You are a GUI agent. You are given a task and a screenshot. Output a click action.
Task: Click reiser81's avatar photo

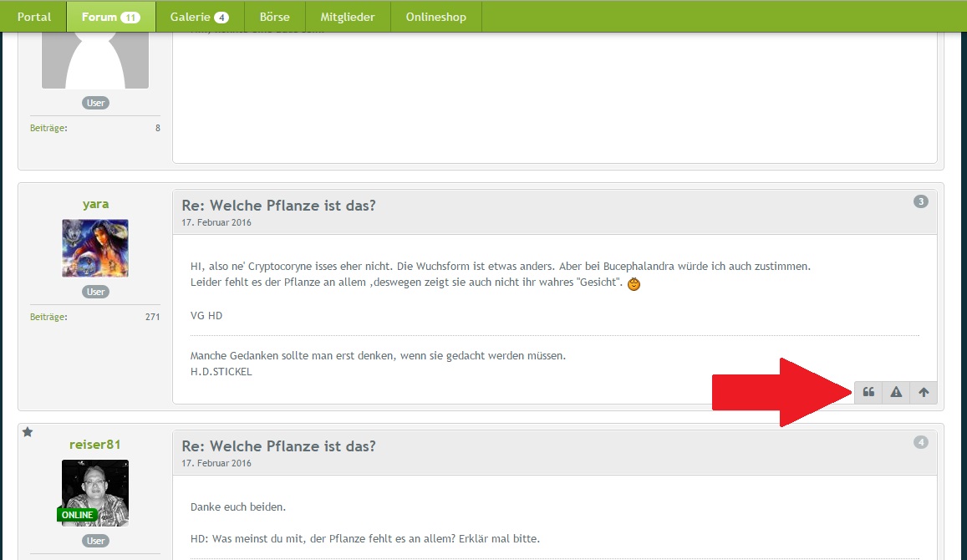(95, 492)
